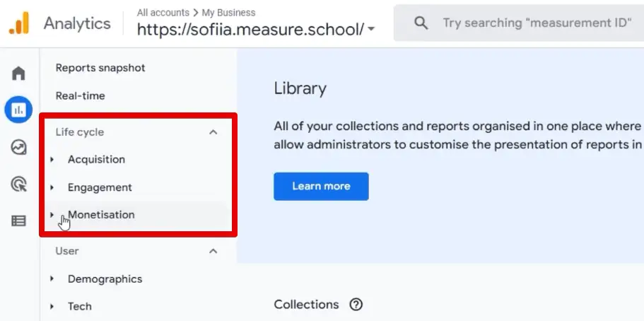Viewport: 644px width, 321px height.
Task: Open the Home icon in sidebar
Action: click(18, 74)
